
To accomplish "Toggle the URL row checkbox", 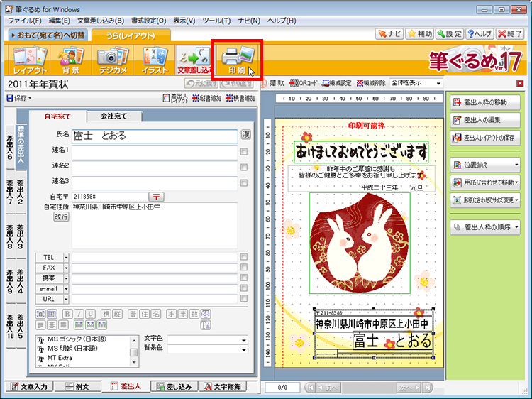I will pyautogui.click(x=244, y=299).
